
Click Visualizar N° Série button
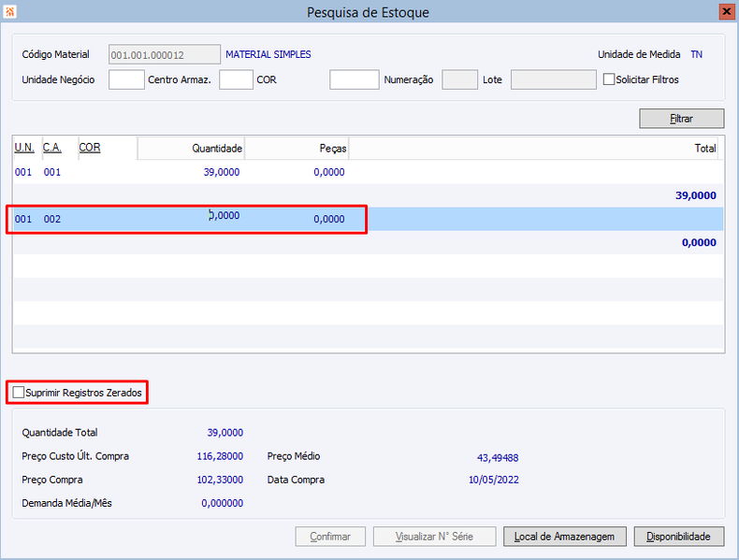pyautogui.click(x=435, y=537)
